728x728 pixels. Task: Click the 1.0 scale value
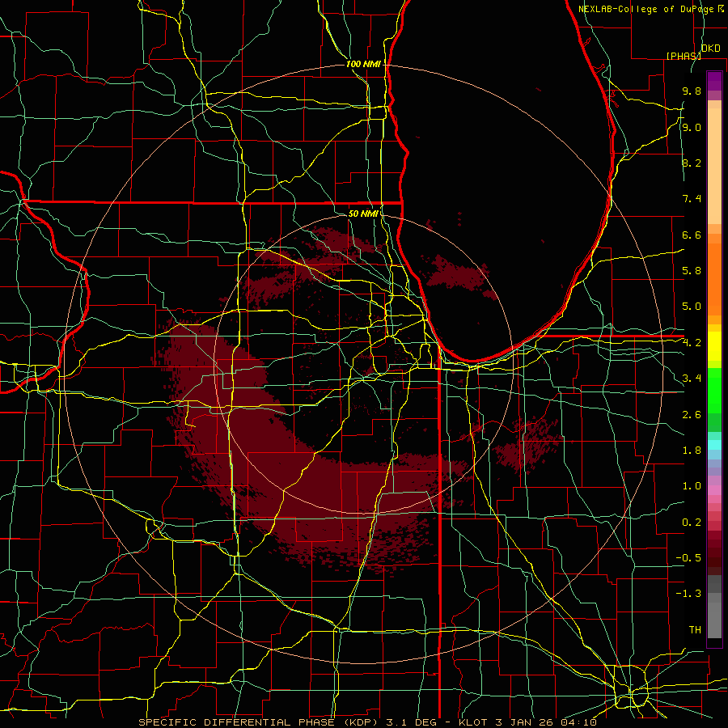click(692, 486)
